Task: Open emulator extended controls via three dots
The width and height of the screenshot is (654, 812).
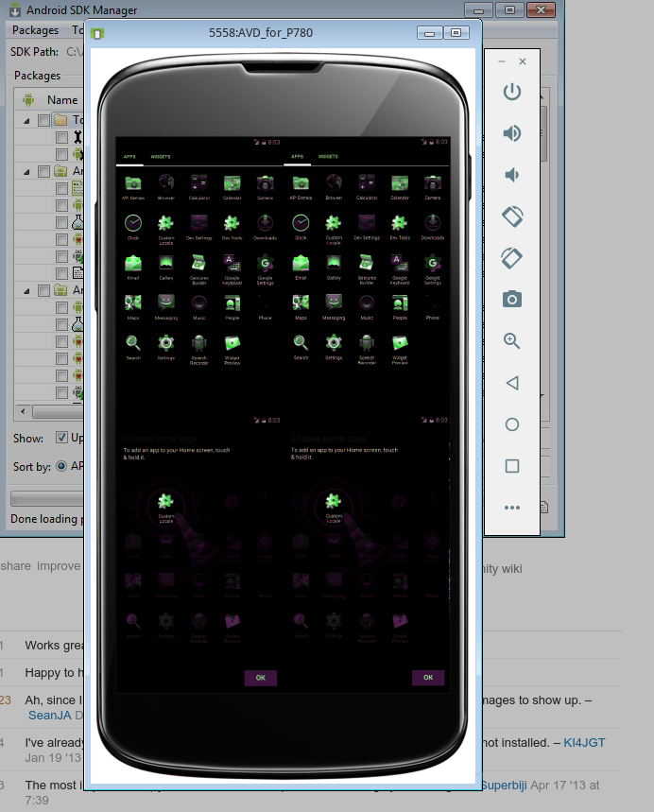Action: tap(512, 508)
